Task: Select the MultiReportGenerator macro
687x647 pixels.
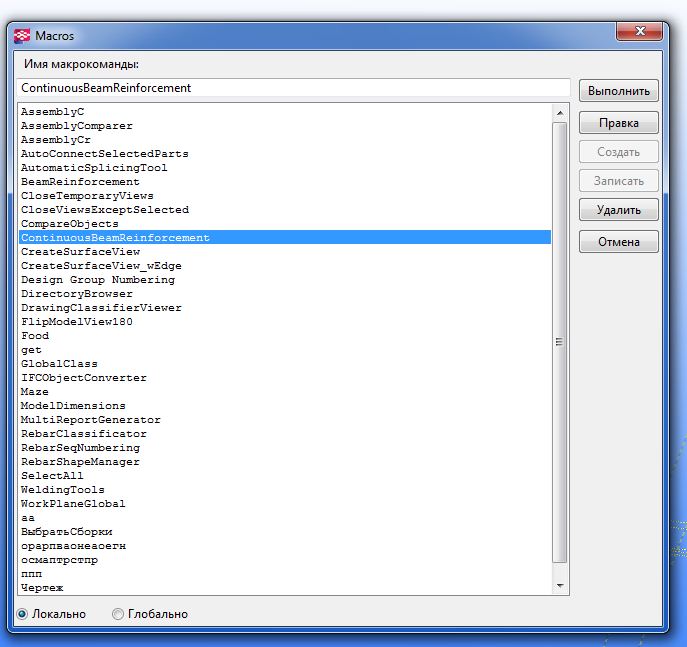Action: [90, 420]
